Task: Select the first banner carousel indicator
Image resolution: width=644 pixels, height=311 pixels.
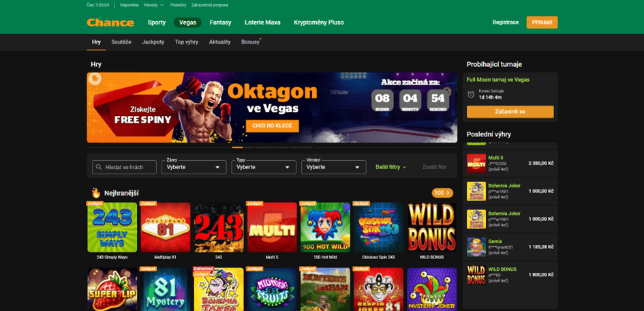Action: (x=237, y=147)
